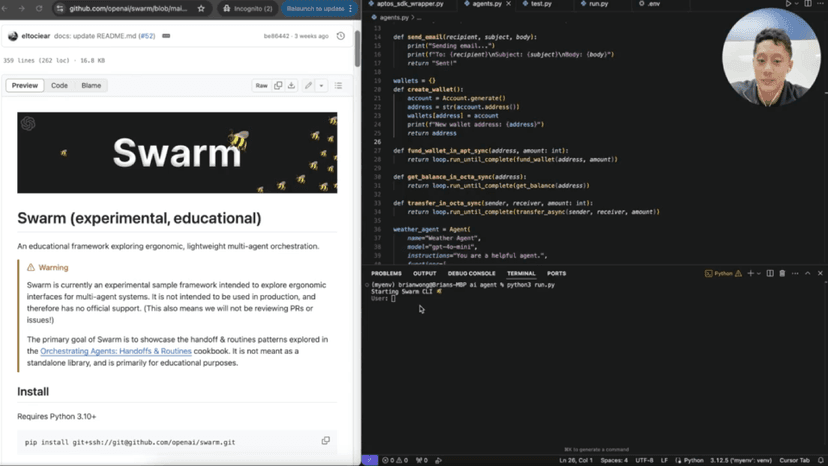Run Python file play icon
Screen dimensions: 828x466
[788, 4]
